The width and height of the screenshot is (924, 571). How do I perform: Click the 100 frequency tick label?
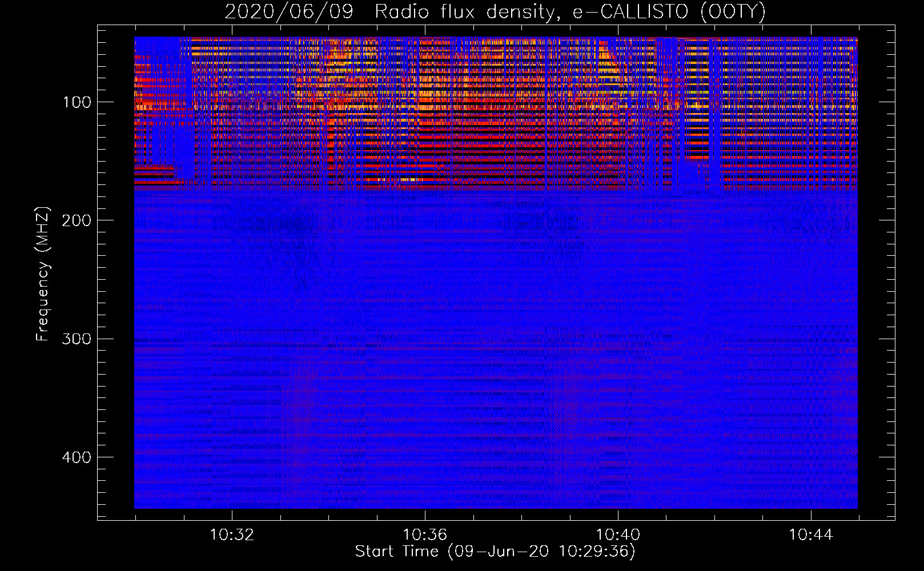(77, 102)
